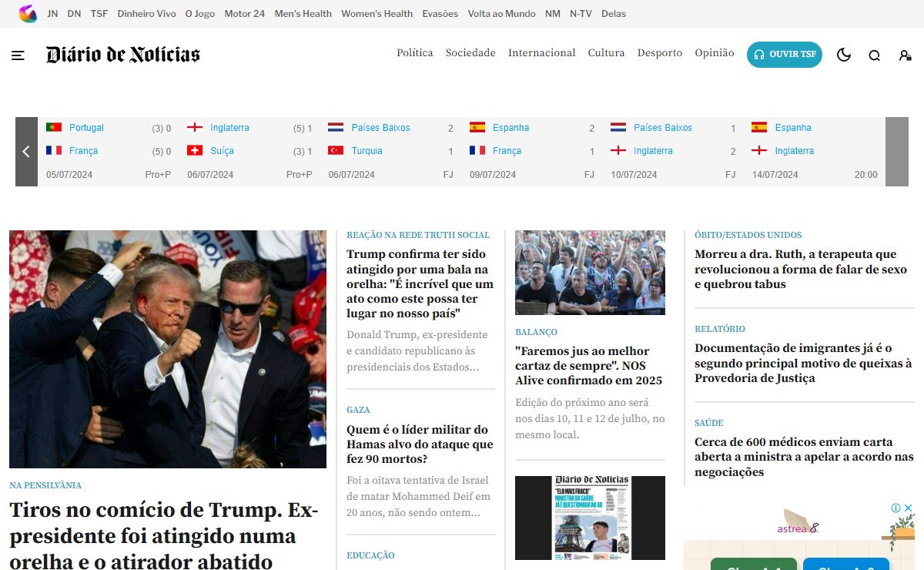The image size is (924, 570).
Task: Open O Jogo link
Action: (200, 14)
